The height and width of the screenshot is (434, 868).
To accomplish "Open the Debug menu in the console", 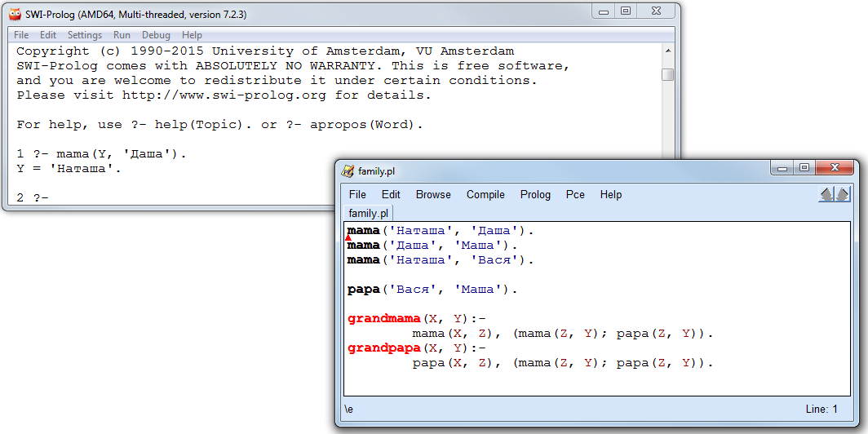I will 156,35.
